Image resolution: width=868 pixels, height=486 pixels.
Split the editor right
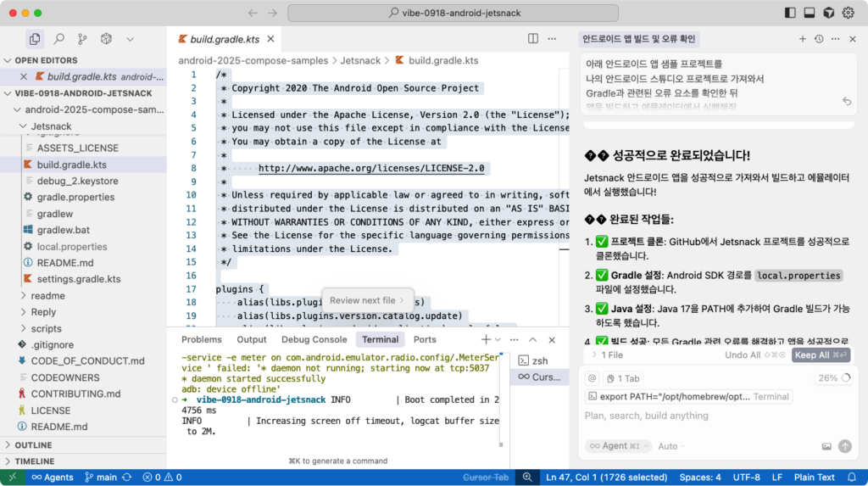pyautogui.click(x=533, y=38)
